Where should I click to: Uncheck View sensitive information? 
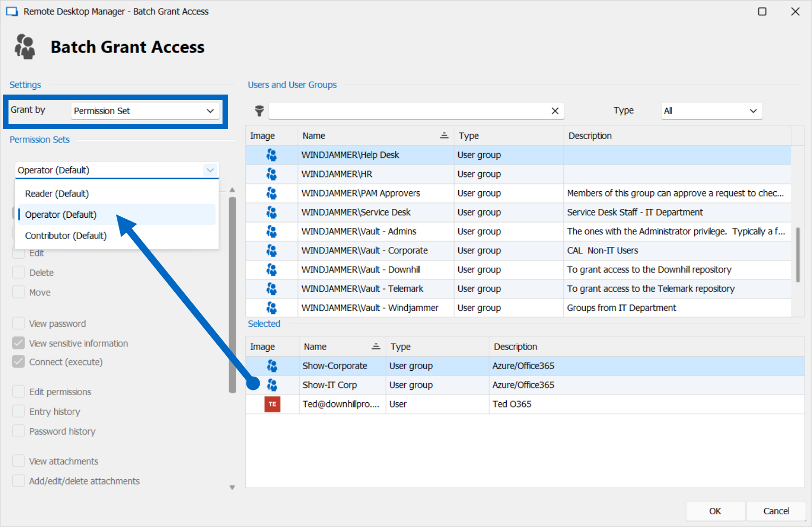(x=18, y=343)
